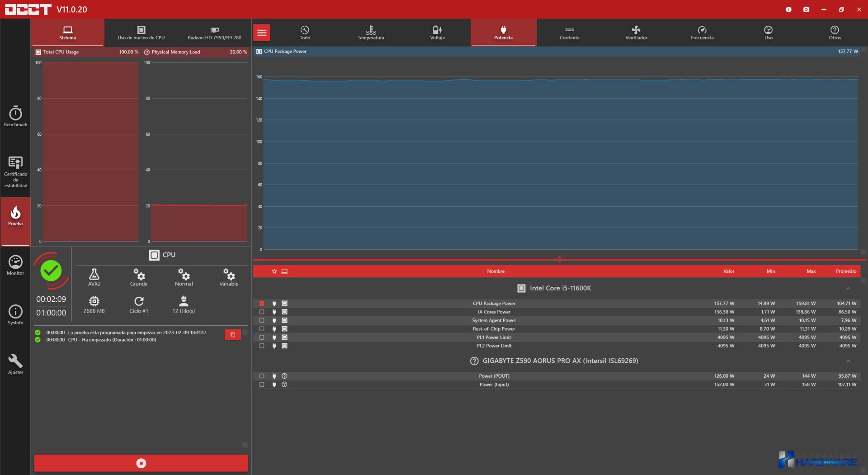Open the Monitor section in sidebar
The height and width of the screenshot is (475, 868).
pyautogui.click(x=15, y=265)
